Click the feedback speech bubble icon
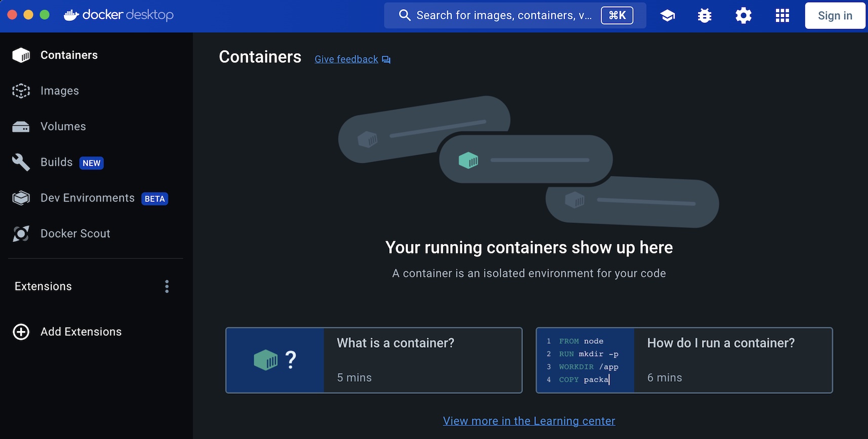The height and width of the screenshot is (439, 868). (x=386, y=59)
